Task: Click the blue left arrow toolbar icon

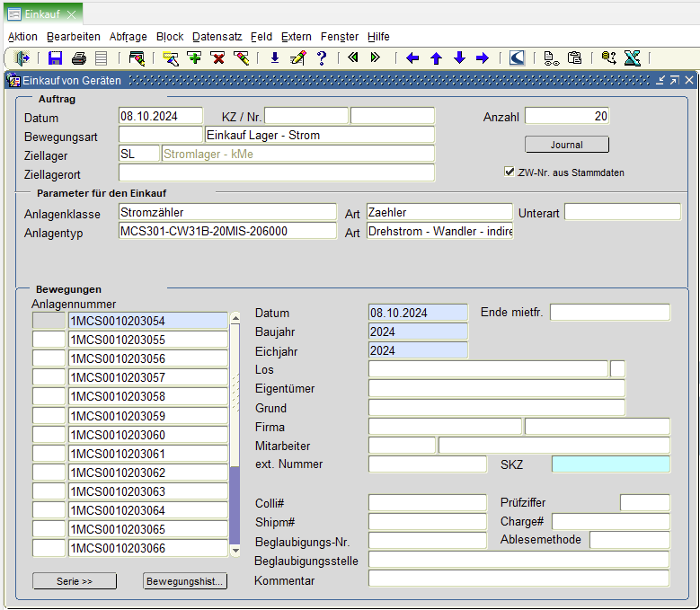Action: 412,58
